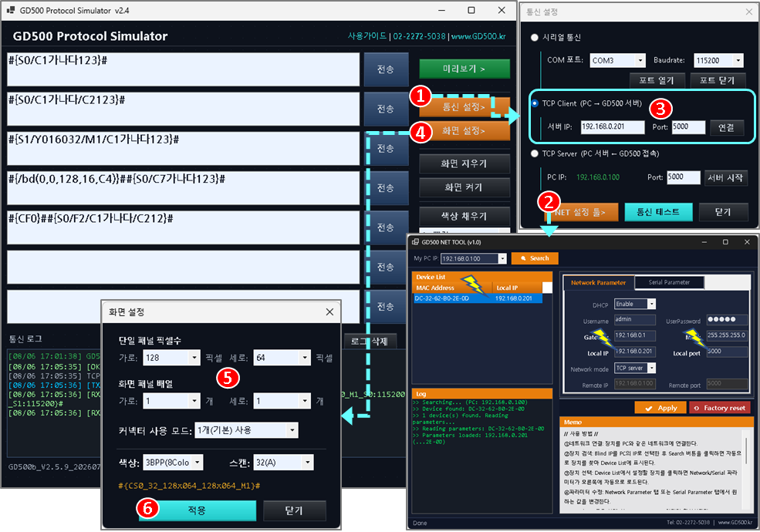
Task: Click 포트 닫기 button
Action: click(x=718, y=80)
